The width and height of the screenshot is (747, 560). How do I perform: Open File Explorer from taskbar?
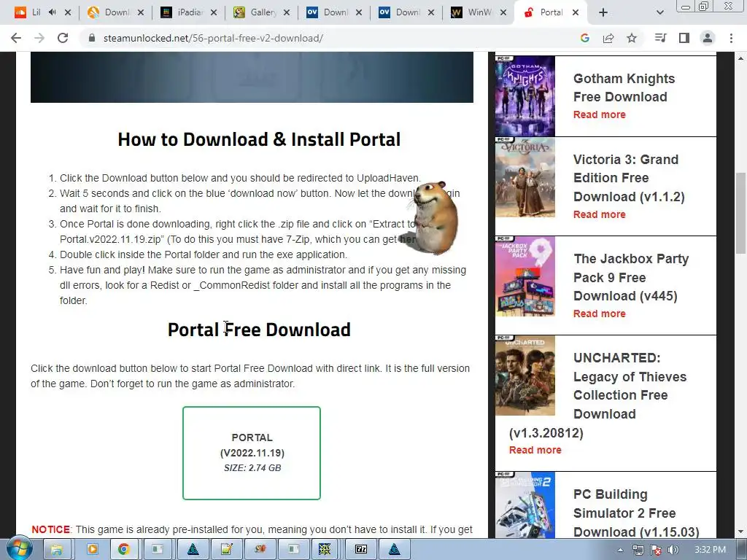tap(56, 550)
